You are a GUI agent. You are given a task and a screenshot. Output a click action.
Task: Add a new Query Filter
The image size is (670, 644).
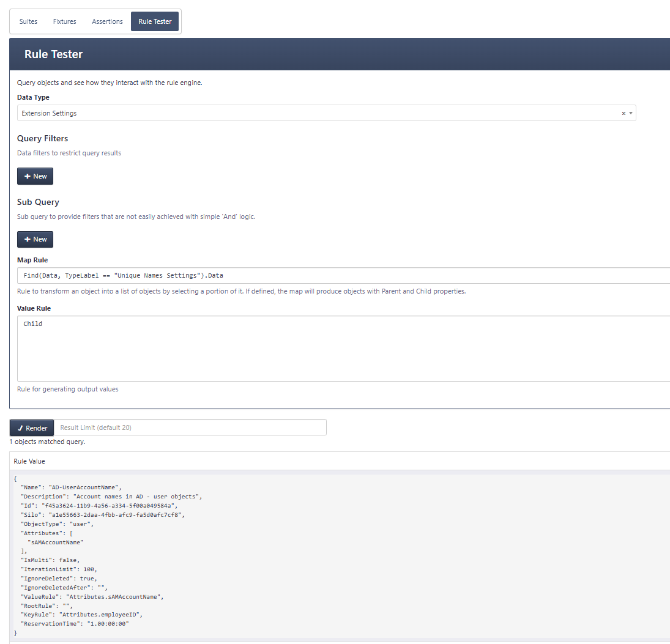[x=35, y=176]
